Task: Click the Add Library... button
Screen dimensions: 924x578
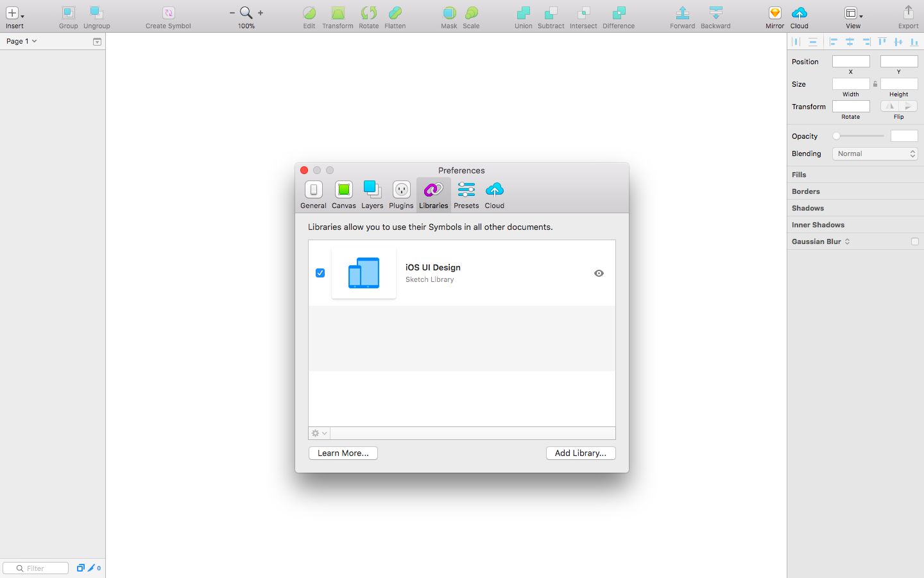Action: pyautogui.click(x=581, y=453)
